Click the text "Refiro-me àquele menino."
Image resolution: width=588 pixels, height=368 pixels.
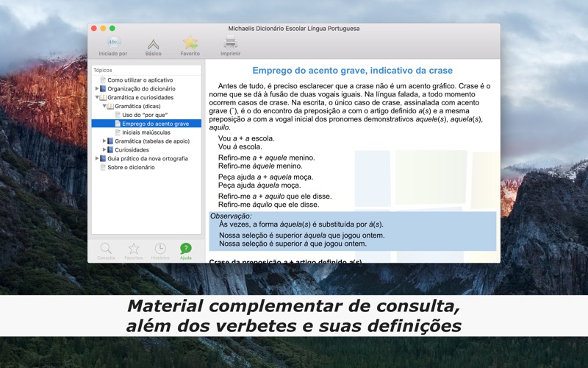click(260, 166)
